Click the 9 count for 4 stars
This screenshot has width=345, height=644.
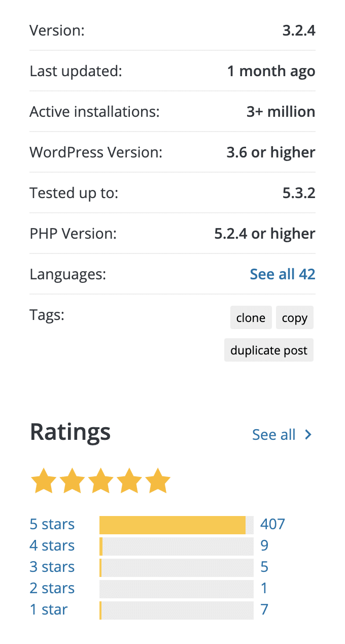pyautogui.click(x=264, y=545)
